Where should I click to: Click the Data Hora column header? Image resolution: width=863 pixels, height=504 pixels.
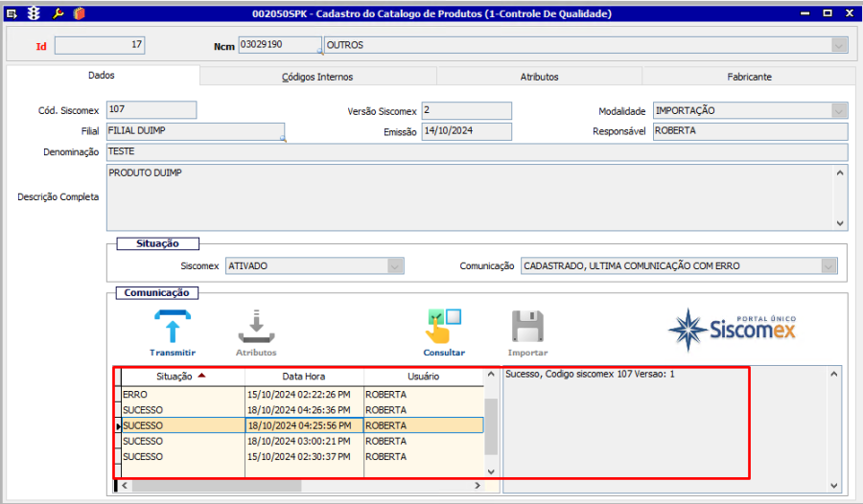pos(305,377)
